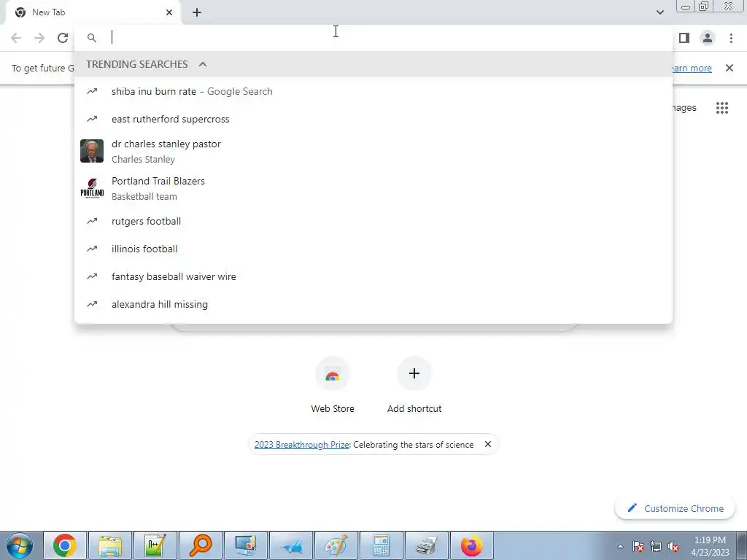Dismiss the Breakthrough Prize promo
This screenshot has height=560, width=747.
[488, 444]
